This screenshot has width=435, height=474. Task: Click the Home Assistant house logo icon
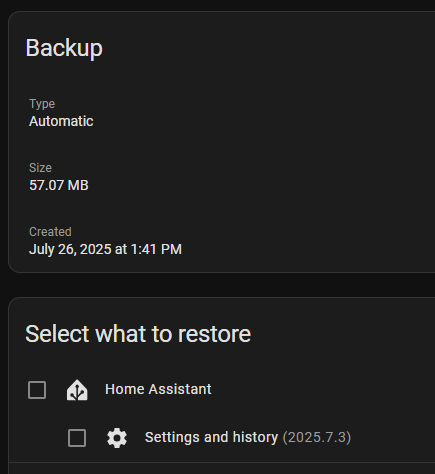coord(77,390)
